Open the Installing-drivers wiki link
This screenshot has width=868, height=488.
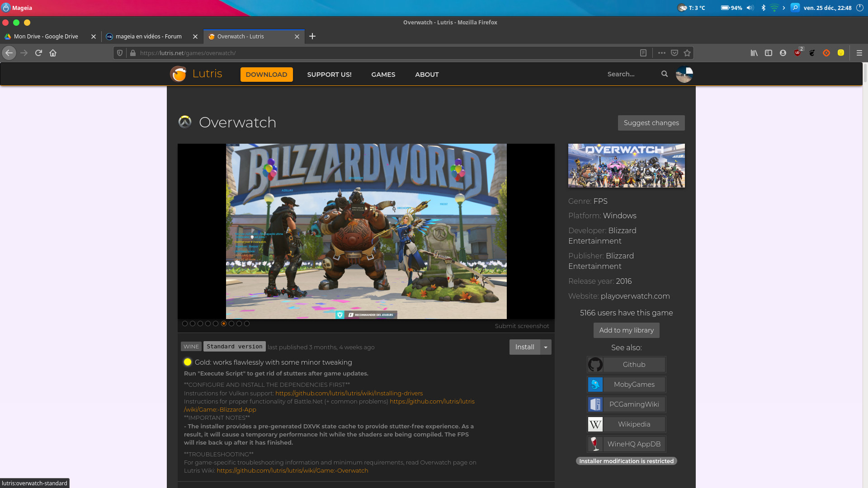pos(349,393)
